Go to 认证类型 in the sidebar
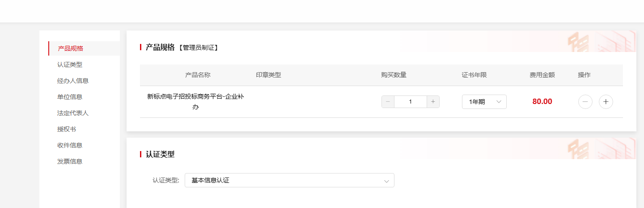 (70, 65)
